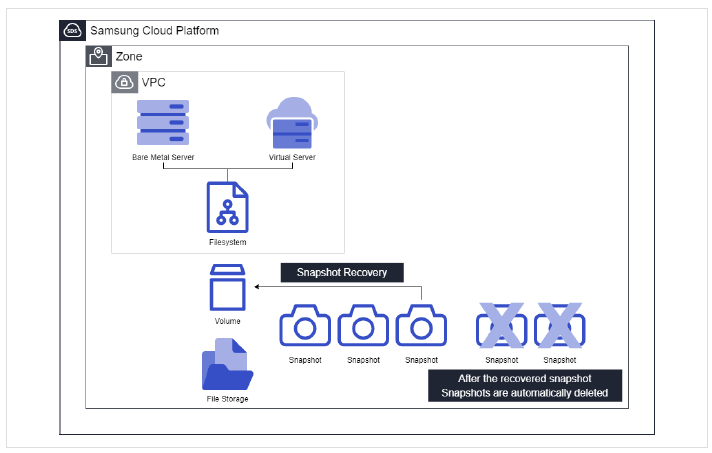Select the camera icon linked to recovery arrow
The width and height of the screenshot is (712, 453).
click(421, 325)
